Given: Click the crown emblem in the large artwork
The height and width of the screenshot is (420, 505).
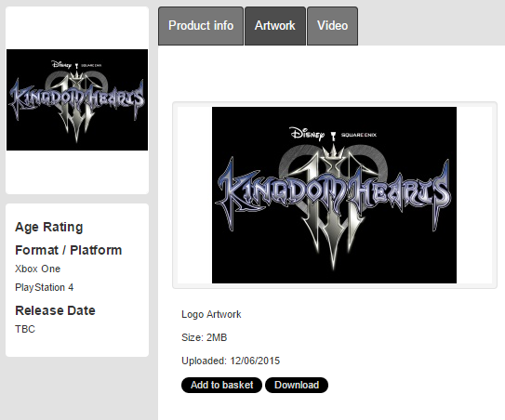Looking at the screenshot, I should point(334,151).
